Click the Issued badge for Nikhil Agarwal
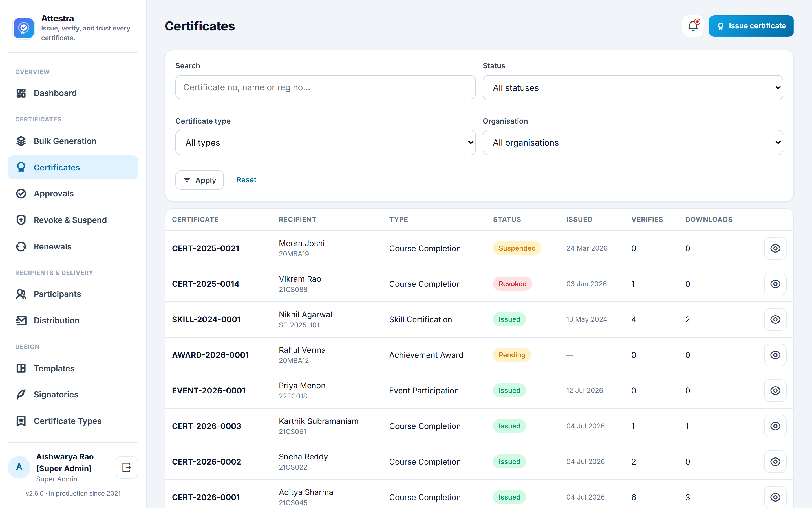Screen dimensions: 812x508 click(x=509, y=319)
